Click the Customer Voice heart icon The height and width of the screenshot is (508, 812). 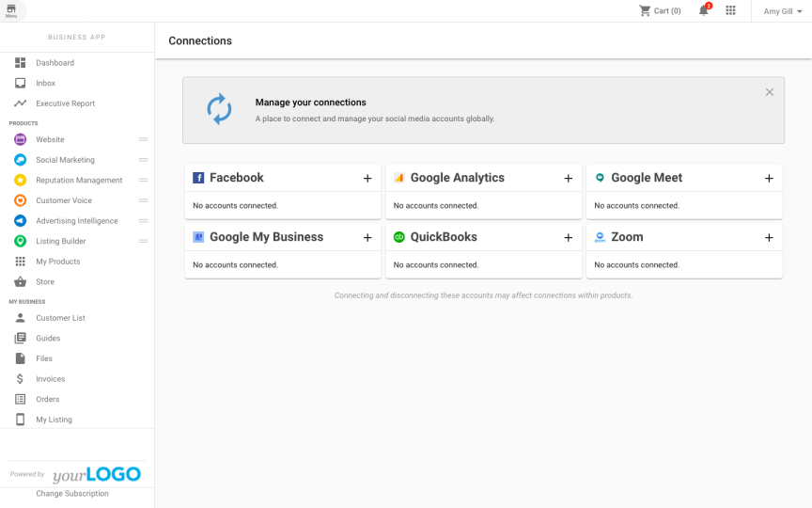point(20,200)
